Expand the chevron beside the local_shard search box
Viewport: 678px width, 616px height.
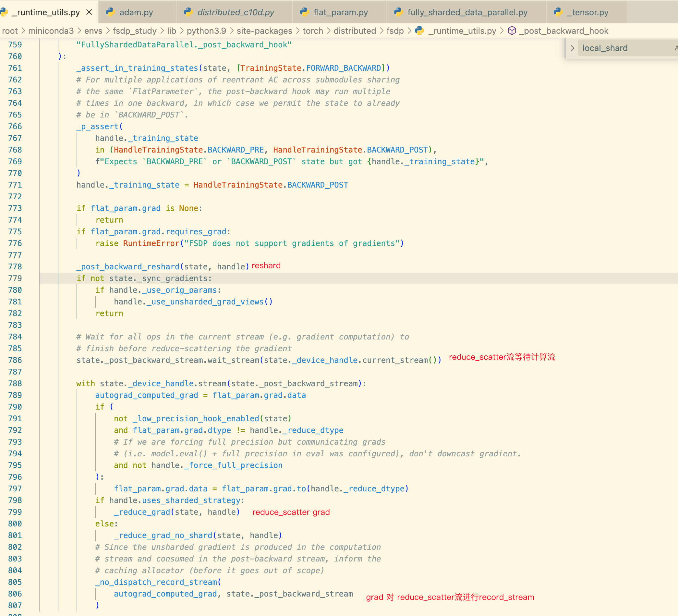coord(572,48)
